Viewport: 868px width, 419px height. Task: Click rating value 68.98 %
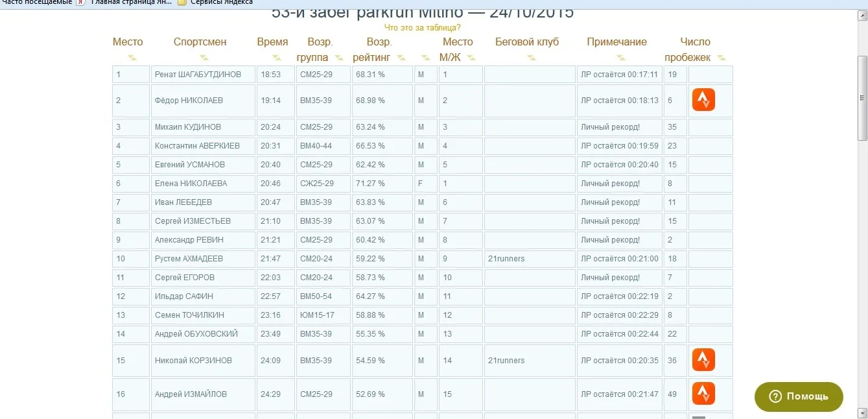(x=370, y=101)
